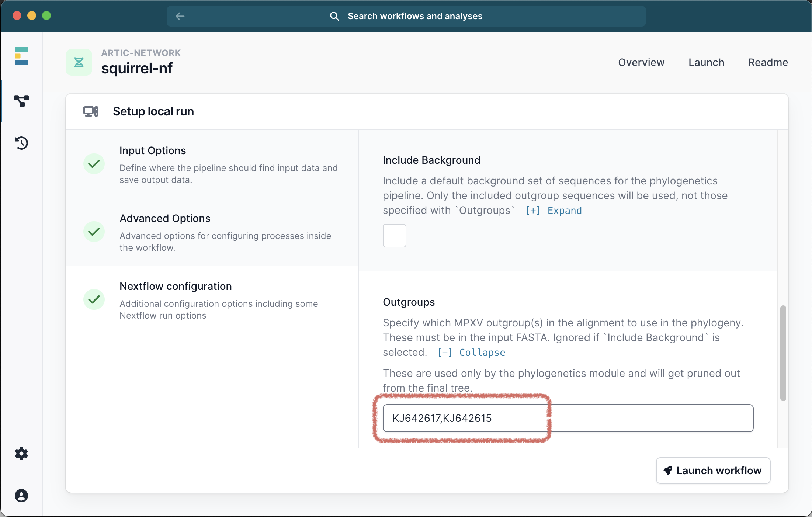This screenshot has width=812, height=517.
Task: Click the squirrel-nf DNA workflow icon
Action: pyautogui.click(x=79, y=62)
